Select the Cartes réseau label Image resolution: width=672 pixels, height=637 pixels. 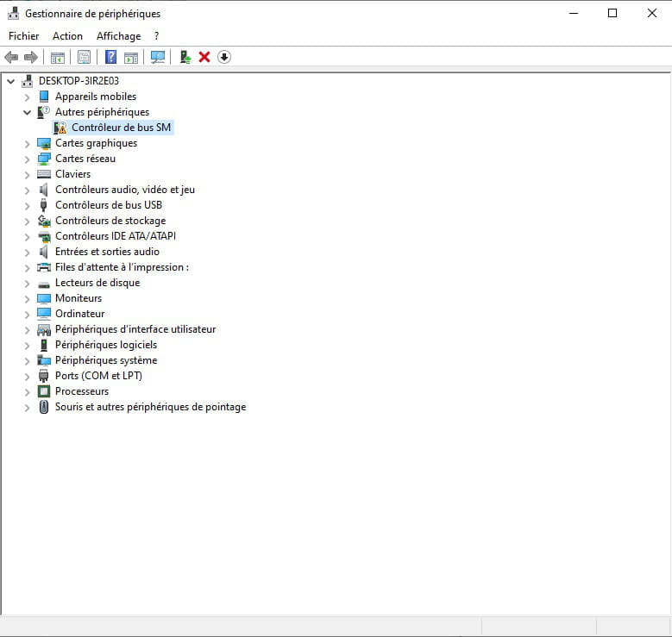85,159
